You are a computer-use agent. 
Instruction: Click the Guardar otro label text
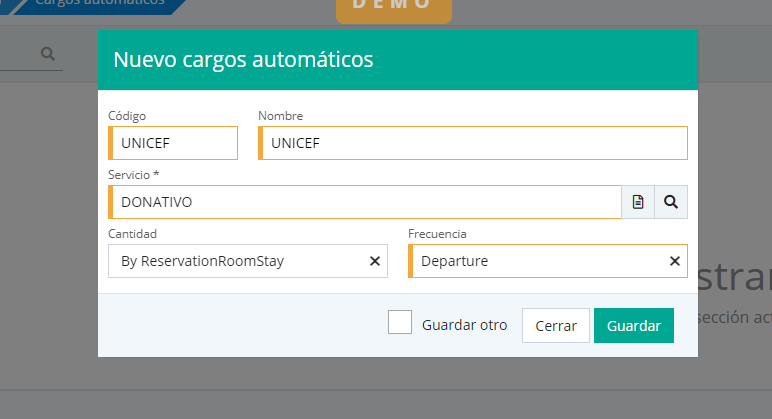[x=464, y=325]
